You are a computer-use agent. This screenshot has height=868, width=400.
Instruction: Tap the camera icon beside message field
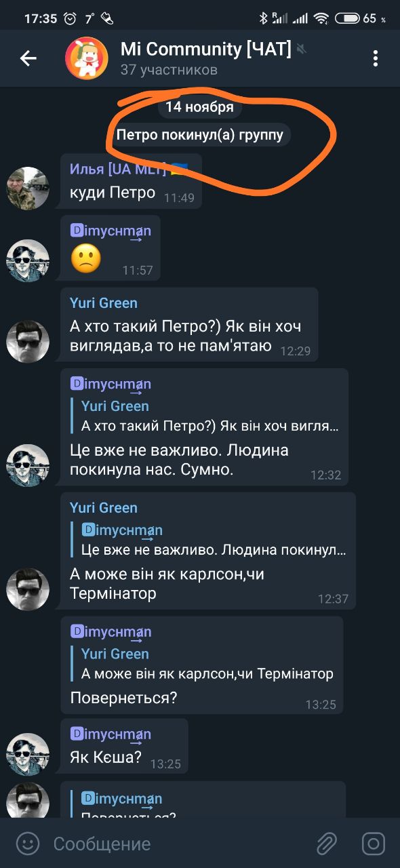(374, 844)
